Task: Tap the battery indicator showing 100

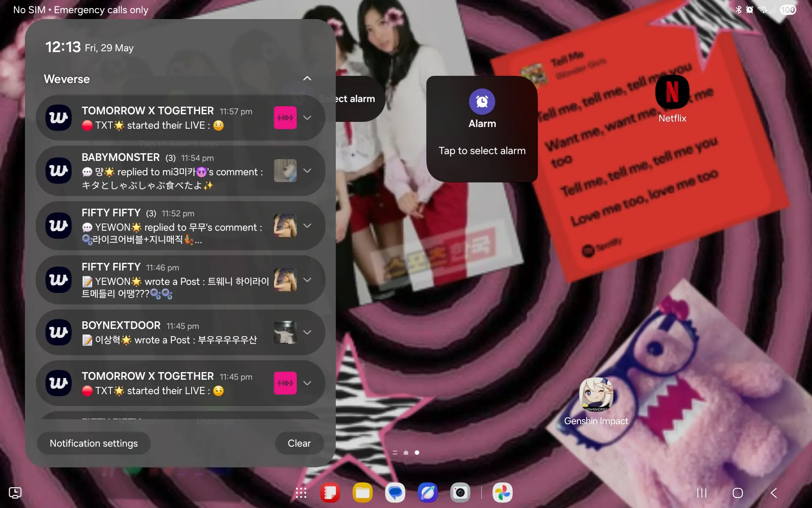Action: tap(787, 10)
